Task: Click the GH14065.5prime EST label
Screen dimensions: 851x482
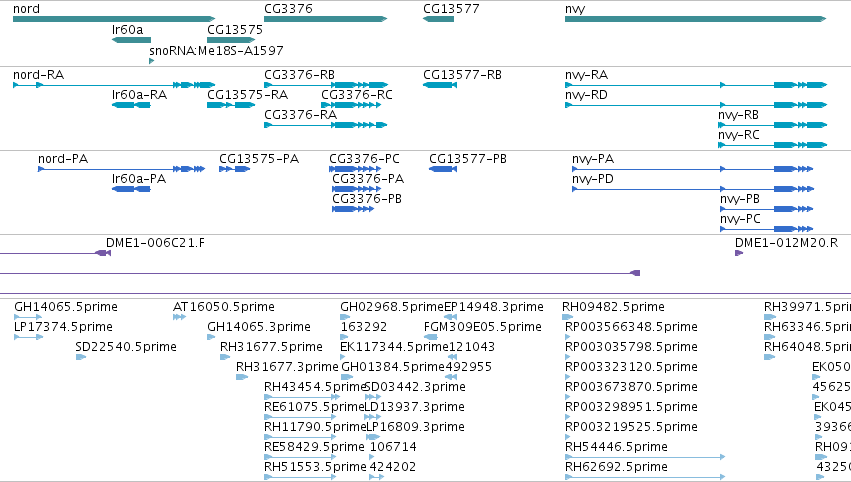Action: (x=66, y=307)
